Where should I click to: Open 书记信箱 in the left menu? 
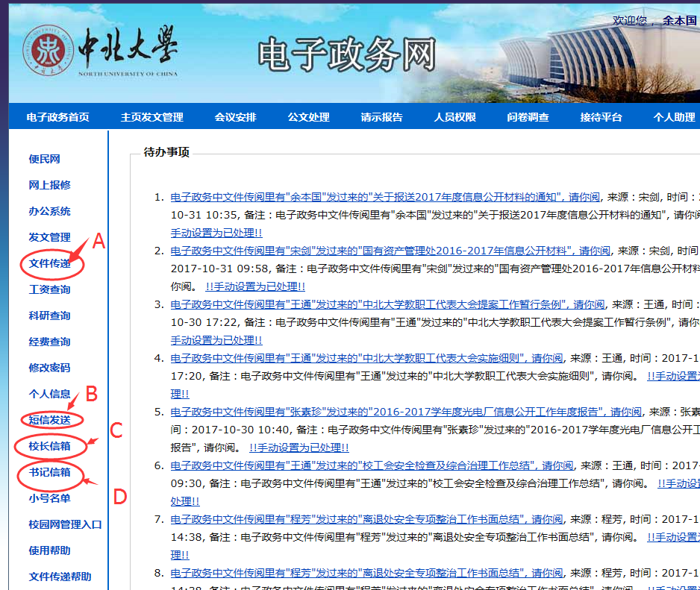tap(49, 472)
